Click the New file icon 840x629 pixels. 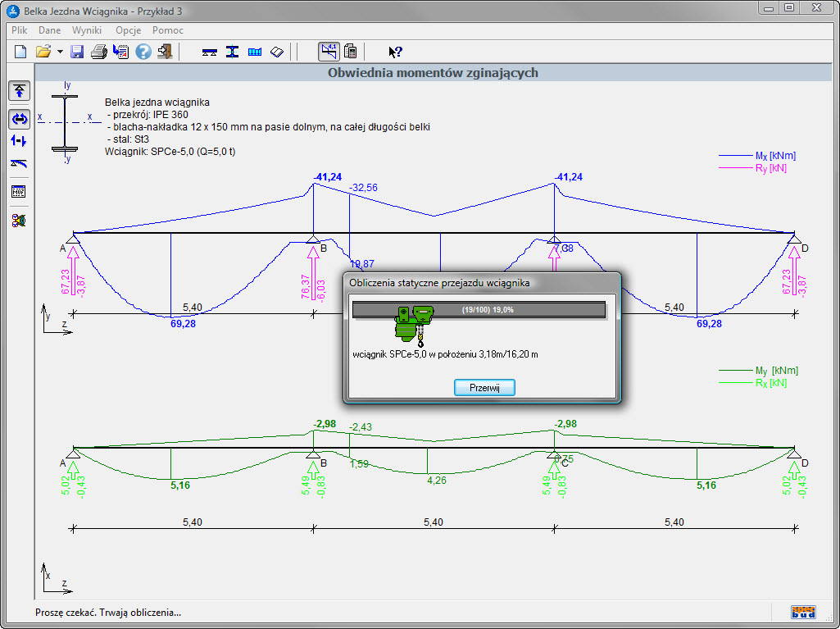pyautogui.click(x=20, y=52)
